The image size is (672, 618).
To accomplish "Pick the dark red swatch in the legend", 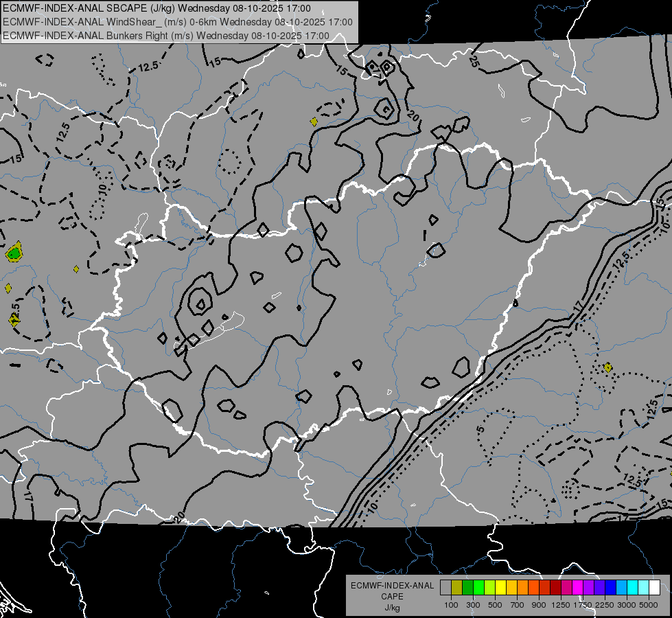I will (x=555, y=588).
